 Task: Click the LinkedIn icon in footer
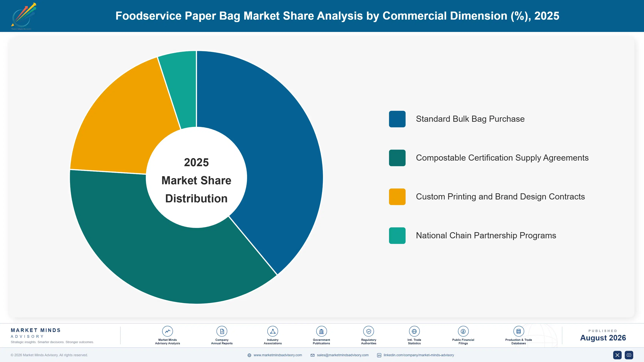tap(379, 355)
